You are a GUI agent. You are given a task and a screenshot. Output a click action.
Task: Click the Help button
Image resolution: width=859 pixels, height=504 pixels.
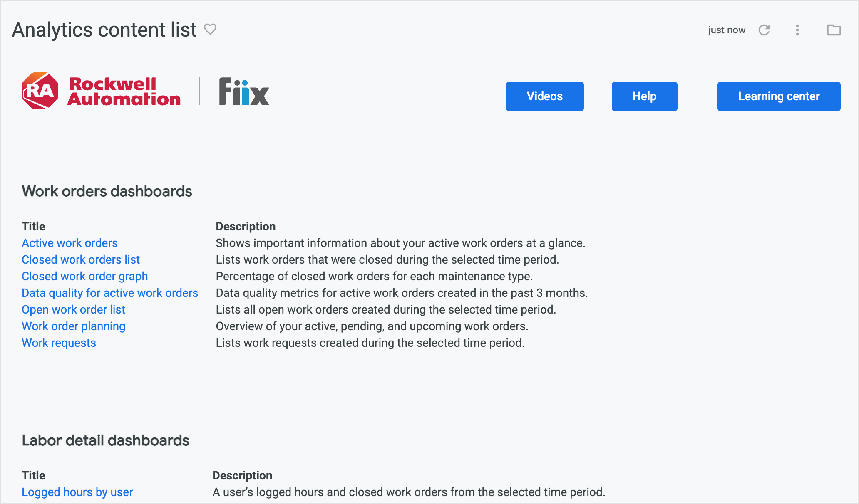point(645,96)
